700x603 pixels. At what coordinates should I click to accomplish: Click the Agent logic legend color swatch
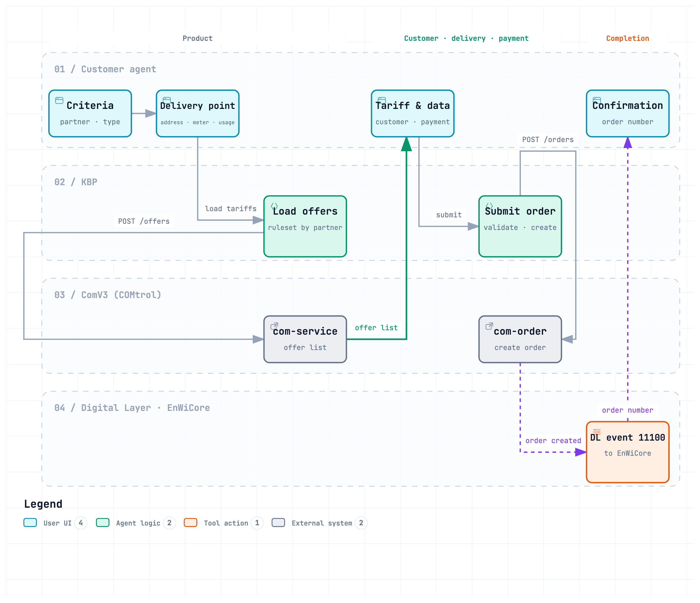[x=103, y=523]
